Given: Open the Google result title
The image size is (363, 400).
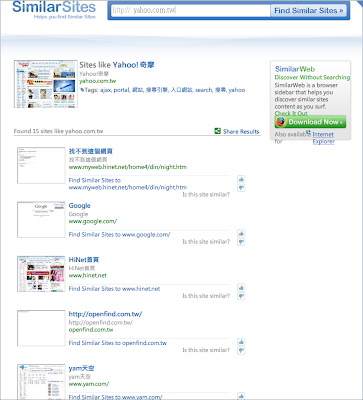Looking at the screenshot, I should tap(79, 206).
